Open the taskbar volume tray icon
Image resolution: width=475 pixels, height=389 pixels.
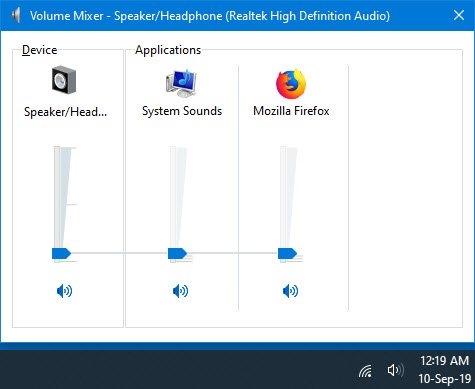pyautogui.click(x=395, y=370)
